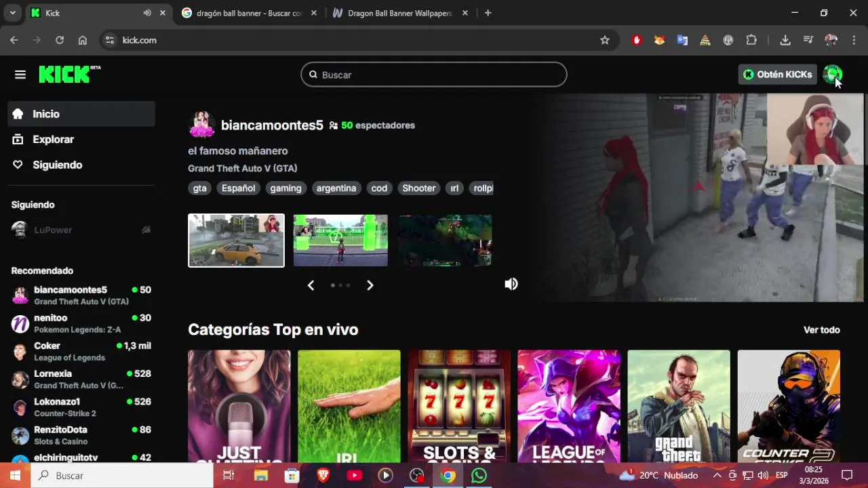
Task: Mute the featured stream volume icon
Action: click(x=511, y=284)
